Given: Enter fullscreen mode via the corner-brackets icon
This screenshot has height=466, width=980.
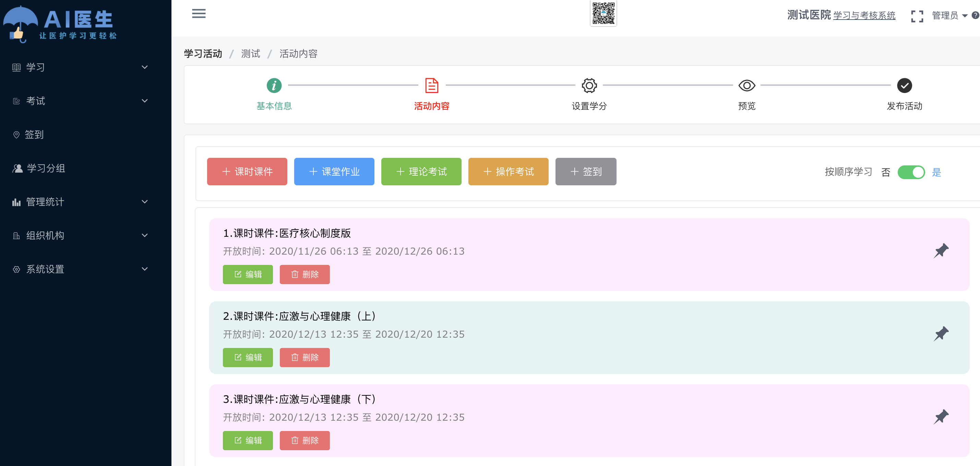Looking at the screenshot, I should tap(917, 16).
